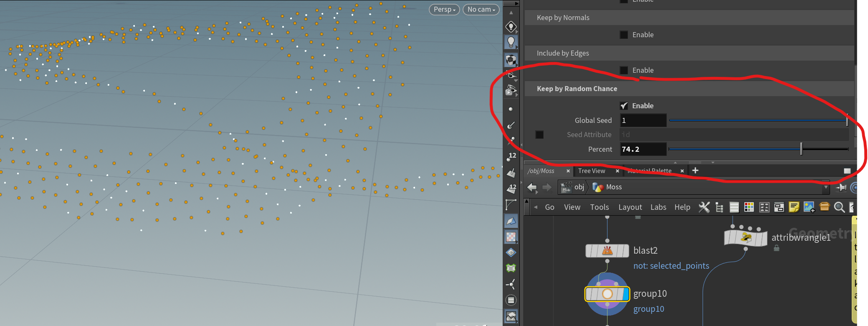Disable Keep by Random Chance checkbox

coord(624,106)
